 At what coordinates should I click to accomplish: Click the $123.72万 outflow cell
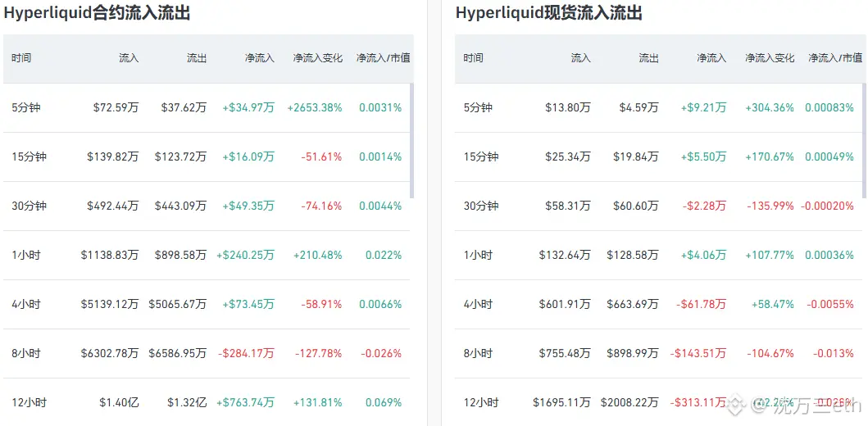180,157
